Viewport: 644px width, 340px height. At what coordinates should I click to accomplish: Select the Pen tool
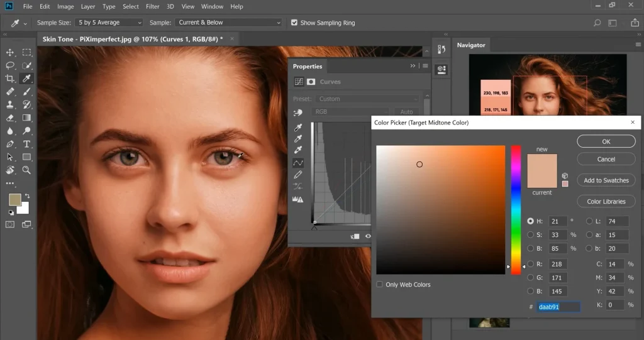[x=10, y=144]
